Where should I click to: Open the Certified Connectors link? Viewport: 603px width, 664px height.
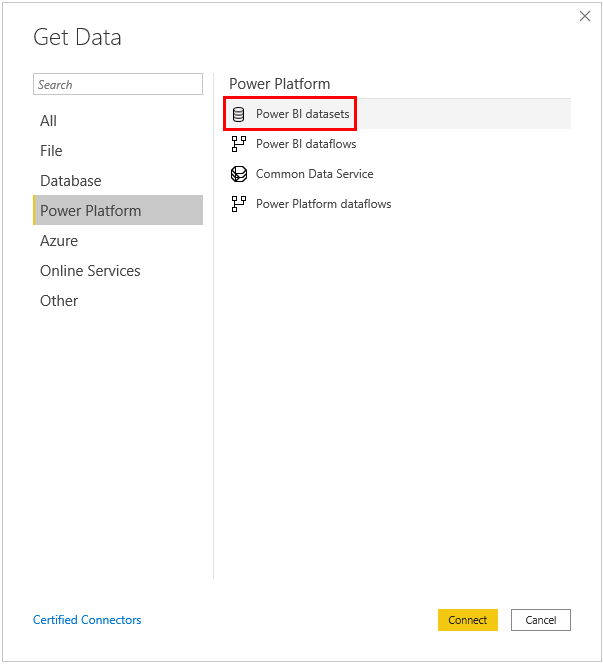point(87,620)
